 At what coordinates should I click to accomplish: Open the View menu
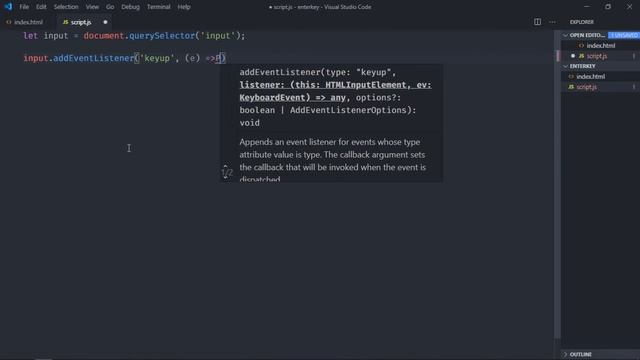pyautogui.click(x=92, y=7)
